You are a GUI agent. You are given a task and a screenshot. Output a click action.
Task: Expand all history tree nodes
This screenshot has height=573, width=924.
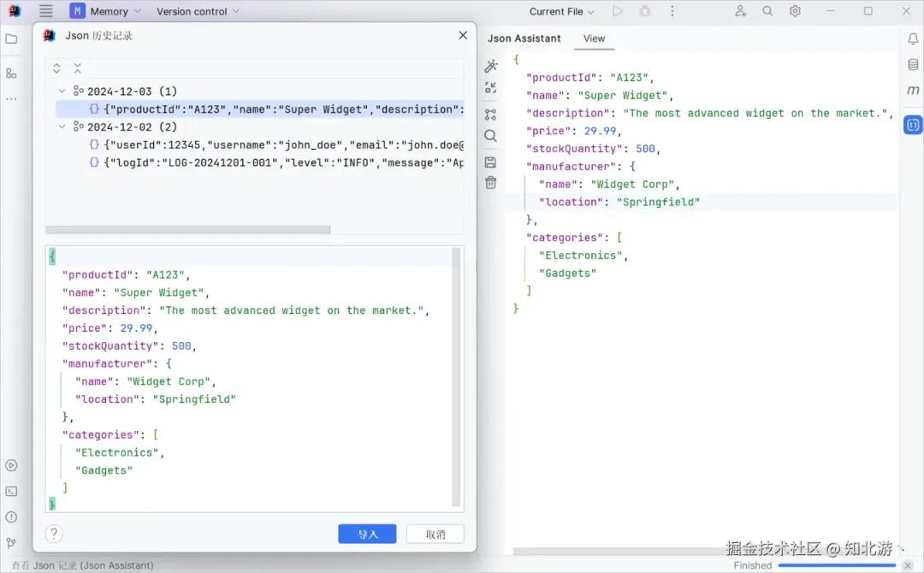[56, 68]
